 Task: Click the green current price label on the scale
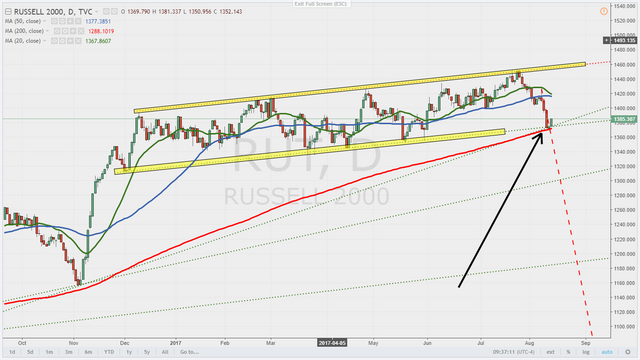click(x=624, y=119)
